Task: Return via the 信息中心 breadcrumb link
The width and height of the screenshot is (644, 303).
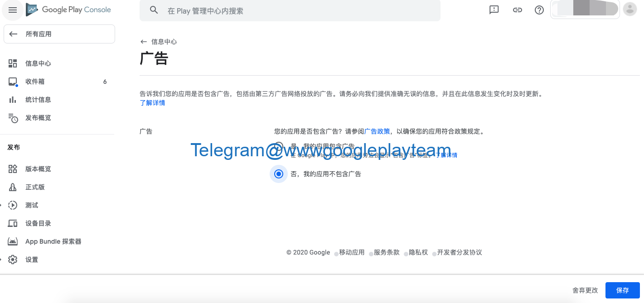Action: (164, 42)
